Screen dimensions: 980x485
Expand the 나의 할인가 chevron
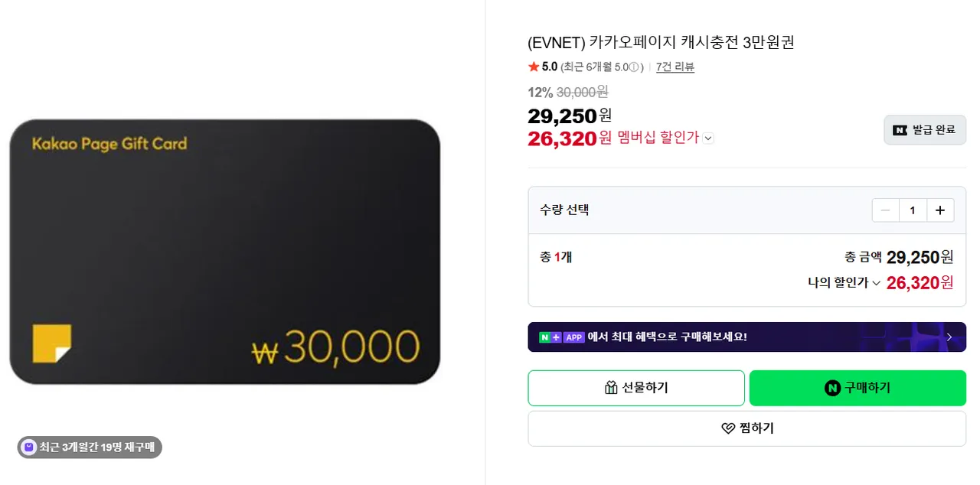pos(877,283)
